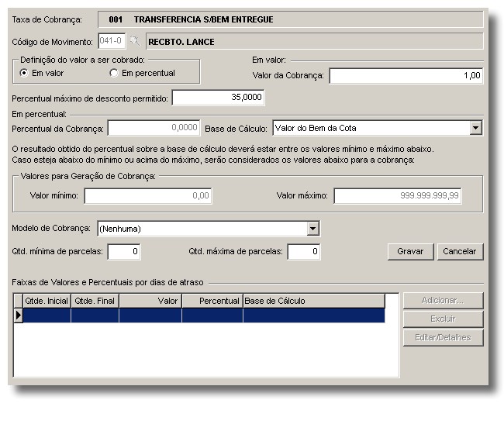The height and width of the screenshot is (424, 504).
Task: Focus the Qtd. máxima de parcelas field
Action: tap(304, 251)
